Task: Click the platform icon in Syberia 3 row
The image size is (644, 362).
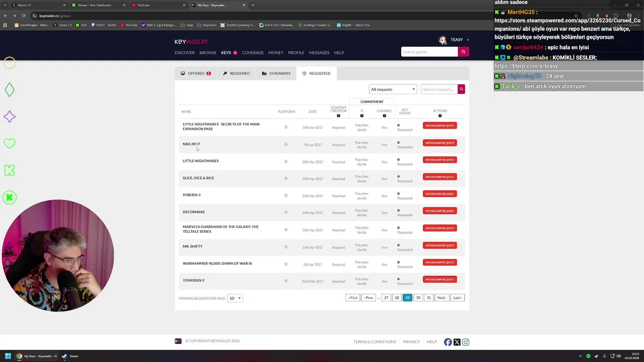Action: click(286, 196)
